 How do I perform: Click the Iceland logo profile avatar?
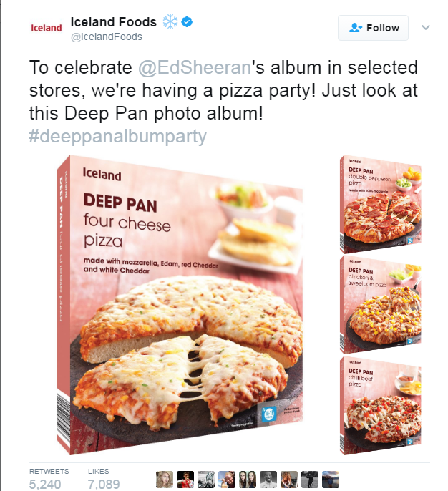[x=47, y=28]
